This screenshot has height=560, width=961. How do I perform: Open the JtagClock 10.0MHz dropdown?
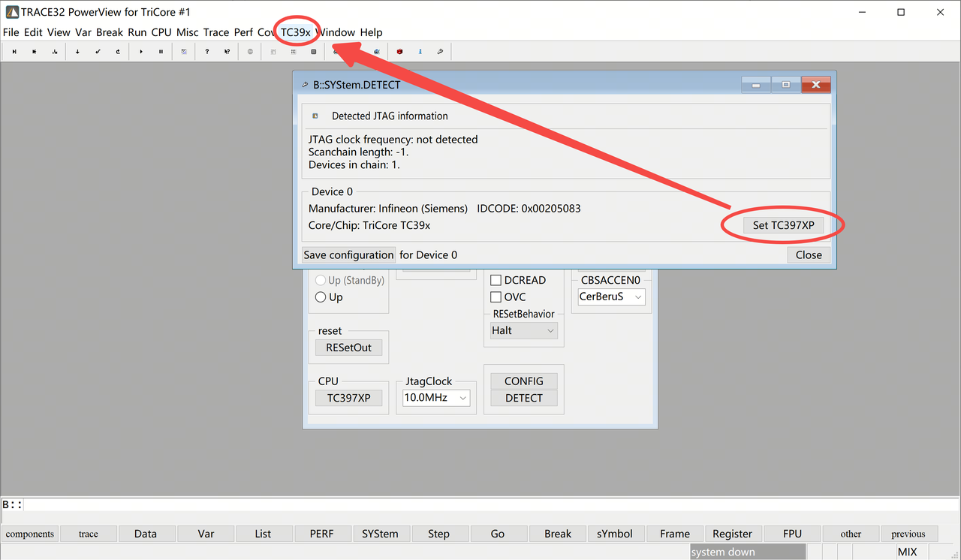(436, 398)
